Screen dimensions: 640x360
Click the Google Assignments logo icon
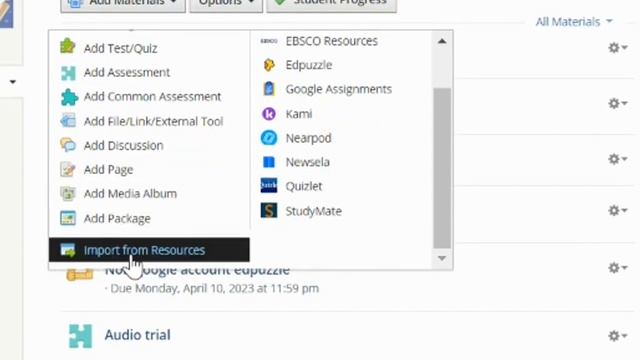269,89
